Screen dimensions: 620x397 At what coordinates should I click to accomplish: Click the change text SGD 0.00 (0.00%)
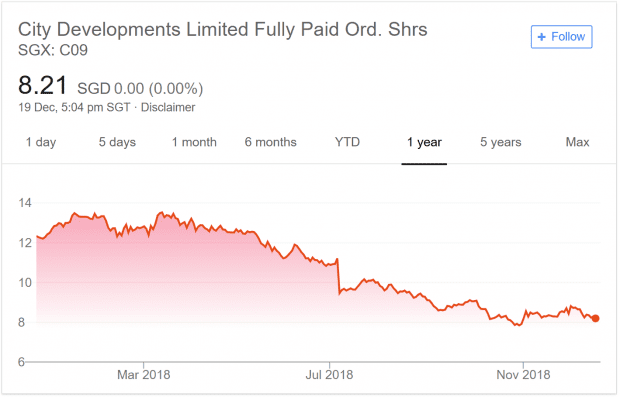[x=140, y=89]
